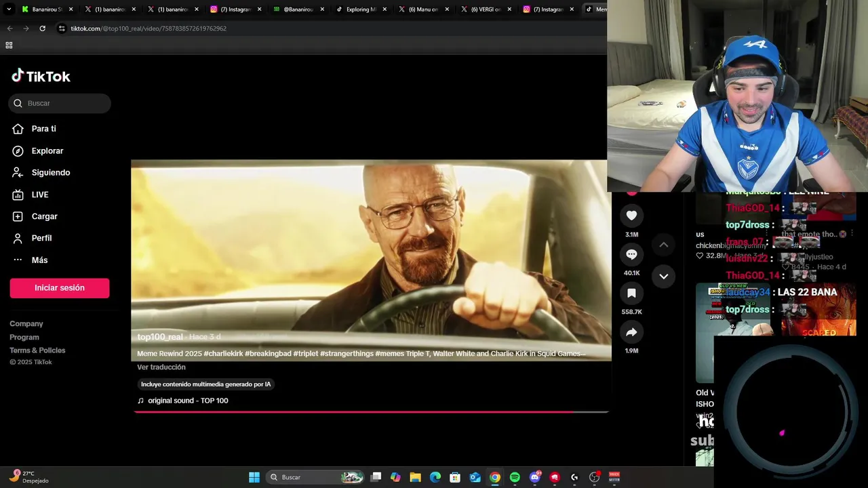Open Discord from the taskbar
868x488 pixels.
point(535,477)
